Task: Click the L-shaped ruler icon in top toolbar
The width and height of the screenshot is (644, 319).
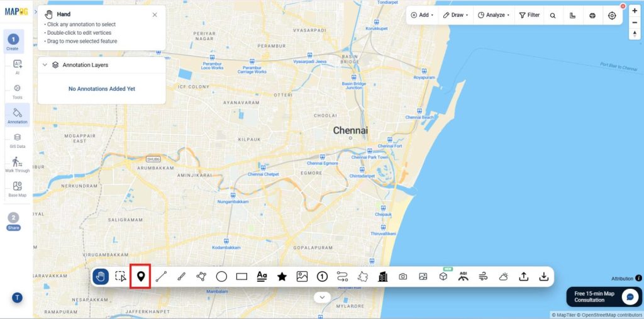Action: 572,16
